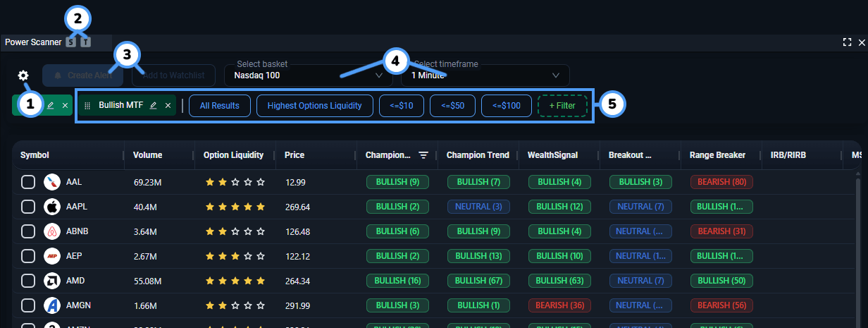Click AAL option liquidity star rating
This screenshot has height=328, width=868.
coord(235,182)
